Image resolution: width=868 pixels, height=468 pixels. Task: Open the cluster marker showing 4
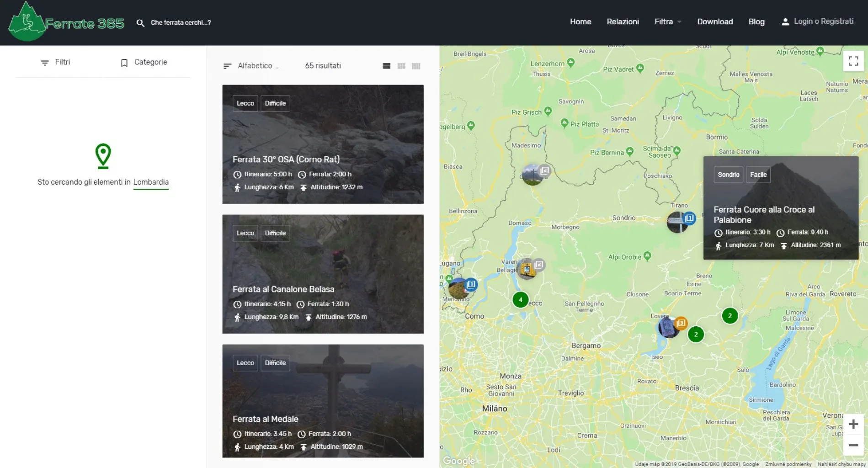coord(520,300)
